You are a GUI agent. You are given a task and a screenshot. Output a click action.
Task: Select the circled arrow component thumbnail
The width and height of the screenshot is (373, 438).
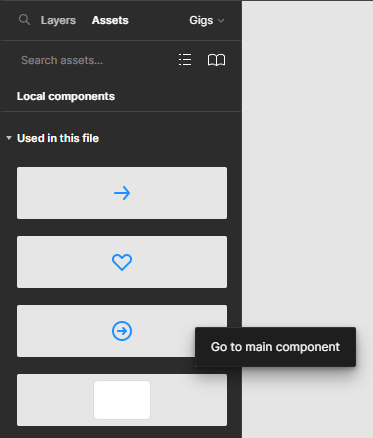[122, 331]
